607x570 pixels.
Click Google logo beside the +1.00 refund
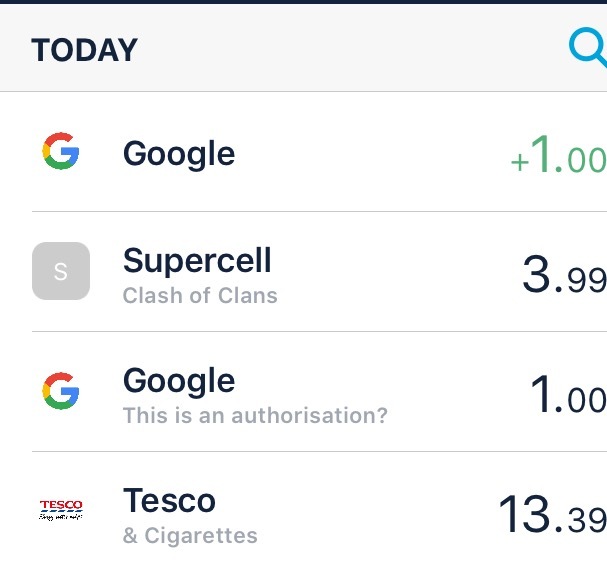61,153
